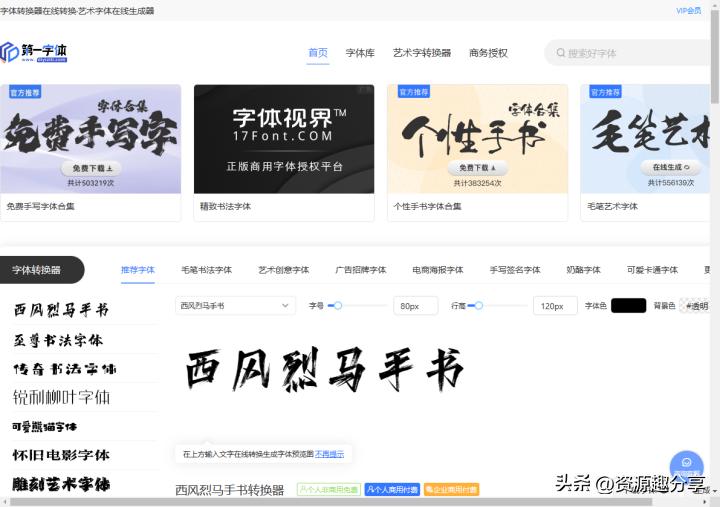Choose 至尊书法字体 in the font list

pyautogui.click(x=58, y=340)
